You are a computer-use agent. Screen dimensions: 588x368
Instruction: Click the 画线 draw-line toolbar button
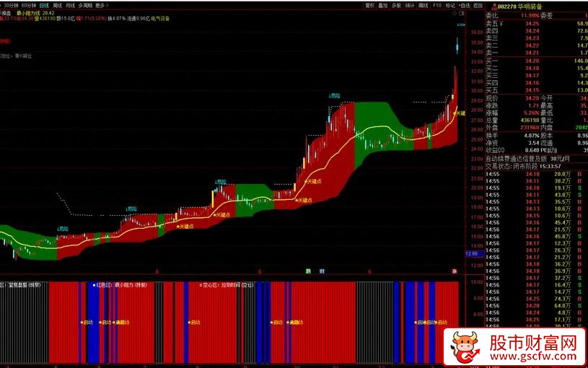click(424, 6)
